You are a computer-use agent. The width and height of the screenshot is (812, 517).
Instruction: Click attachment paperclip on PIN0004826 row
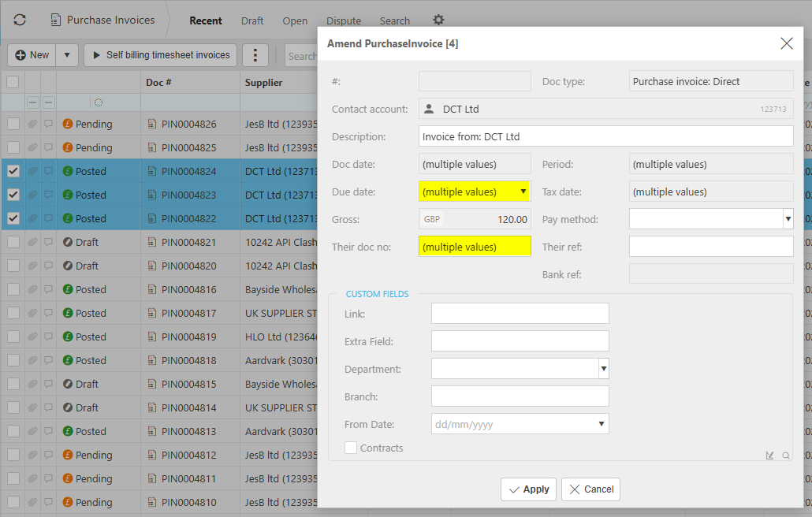point(32,124)
